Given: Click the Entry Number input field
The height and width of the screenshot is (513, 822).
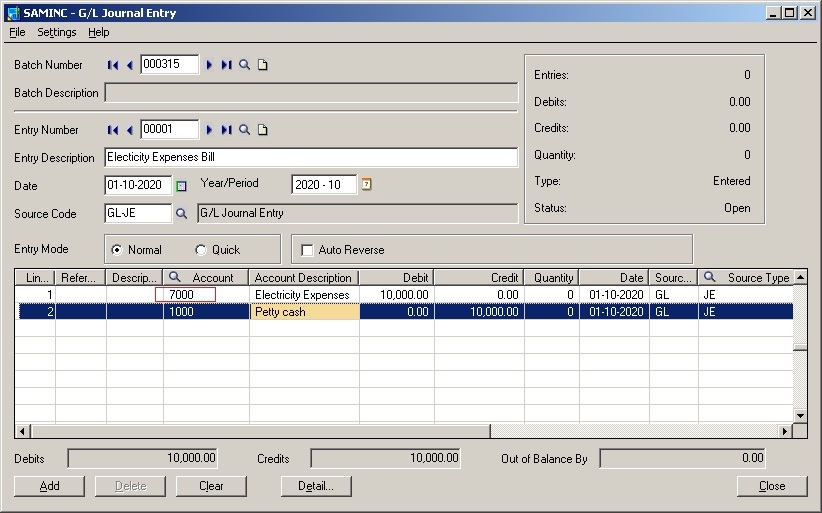Looking at the screenshot, I should [169, 129].
